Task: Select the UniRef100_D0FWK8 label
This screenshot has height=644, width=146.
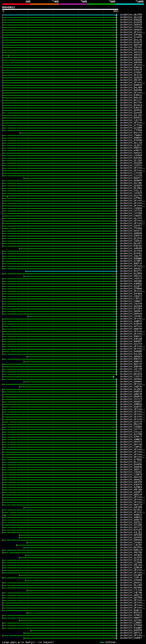Action: pos(131,294)
